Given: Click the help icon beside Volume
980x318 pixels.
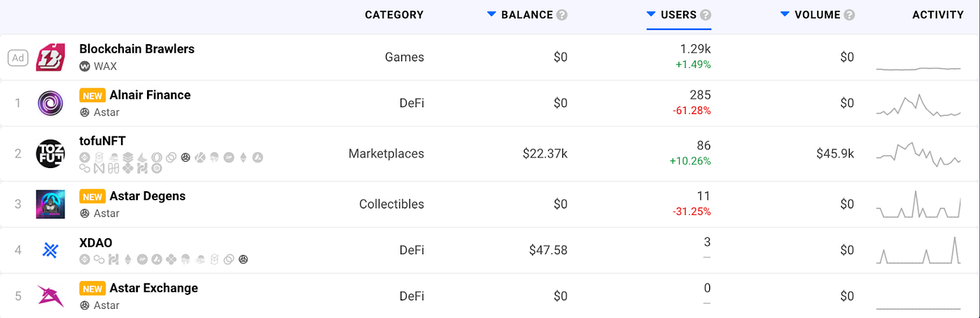Looking at the screenshot, I should 849,15.
